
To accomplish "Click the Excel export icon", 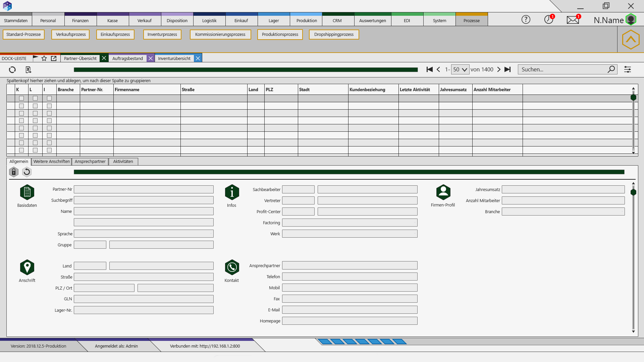I will click(x=28, y=70).
